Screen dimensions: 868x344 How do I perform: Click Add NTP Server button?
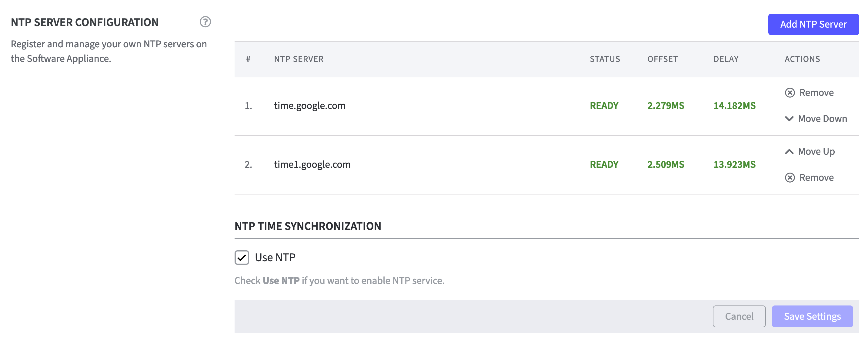(813, 24)
